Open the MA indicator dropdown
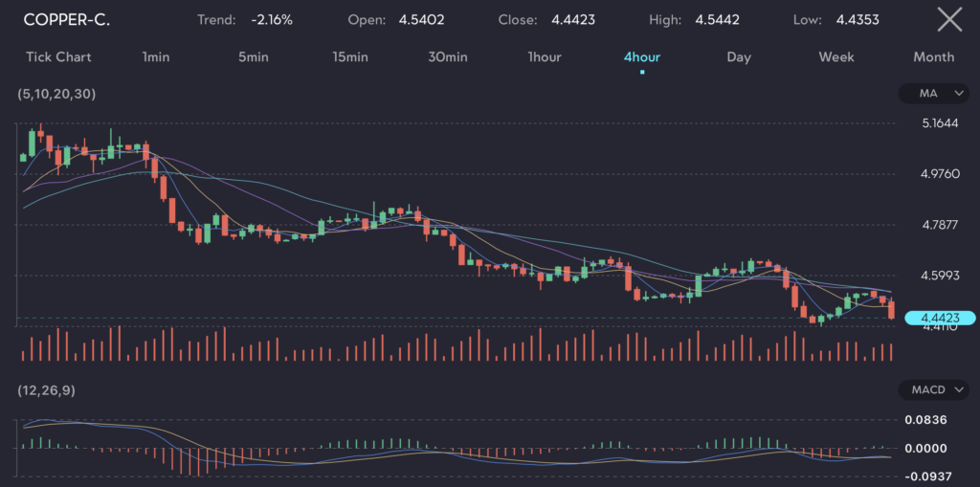The height and width of the screenshot is (487, 980). [x=934, y=94]
